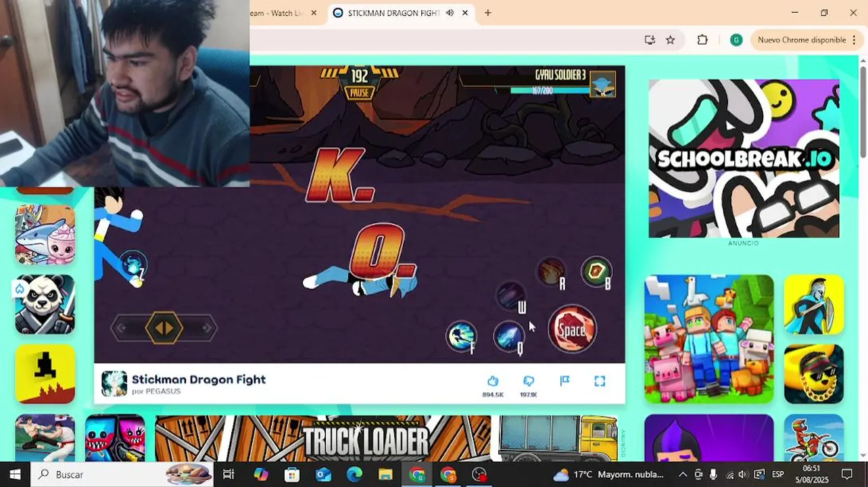Image resolution: width=868 pixels, height=487 pixels.
Task: Open the Truck Loader banner ad
Action: pos(386,438)
